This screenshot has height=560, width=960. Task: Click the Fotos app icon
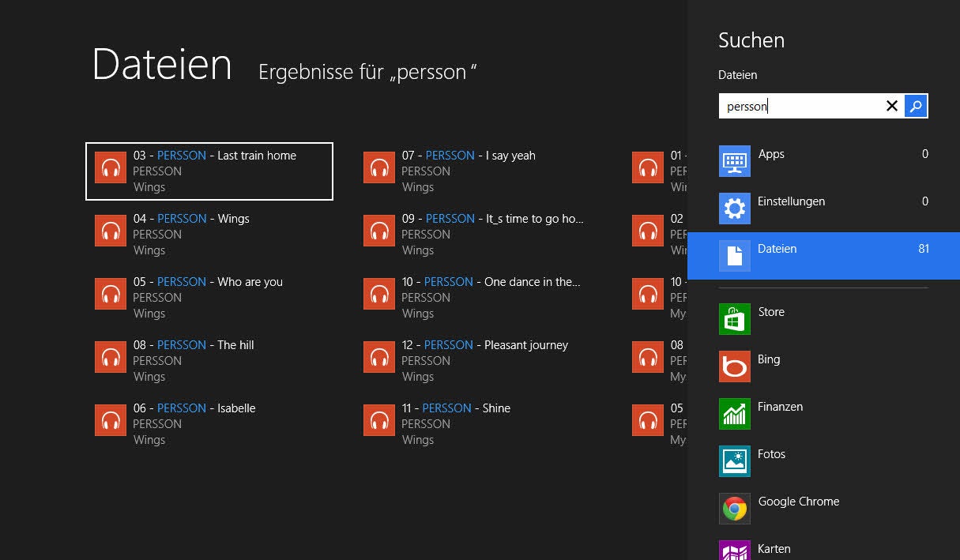(735, 461)
